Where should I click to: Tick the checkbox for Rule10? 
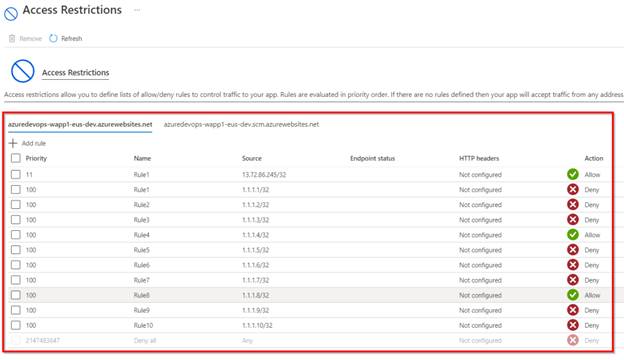[x=16, y=325]
